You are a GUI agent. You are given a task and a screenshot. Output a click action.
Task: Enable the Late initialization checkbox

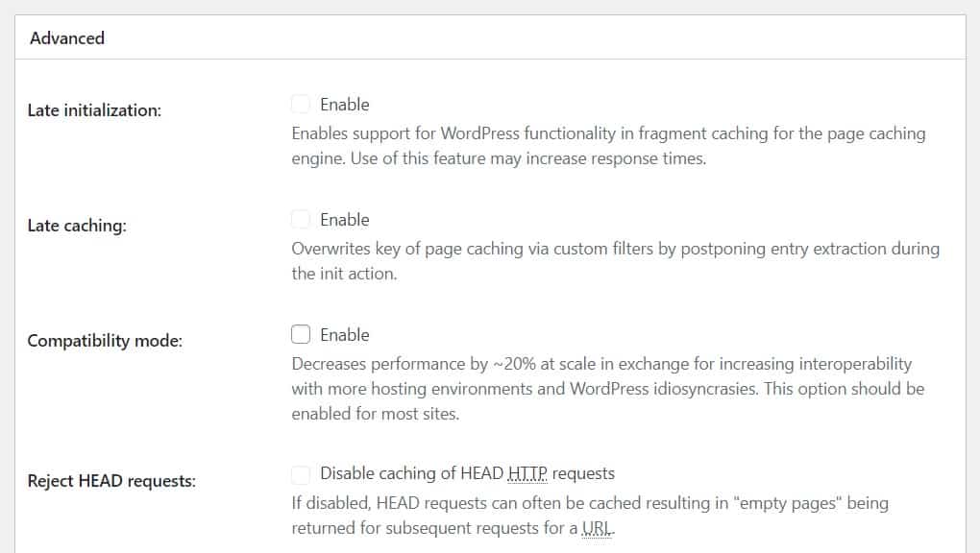[301, 105]
